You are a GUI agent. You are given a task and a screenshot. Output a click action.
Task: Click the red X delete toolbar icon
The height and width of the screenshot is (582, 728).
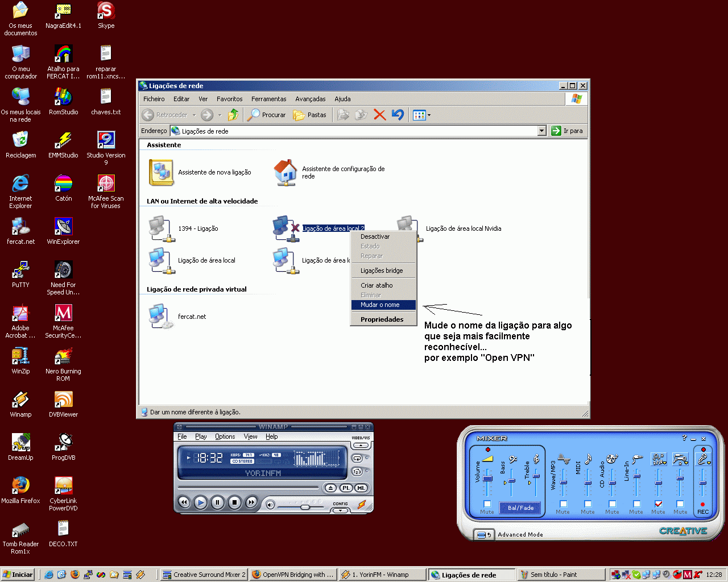pyautogui.click(x=379, y=115)
